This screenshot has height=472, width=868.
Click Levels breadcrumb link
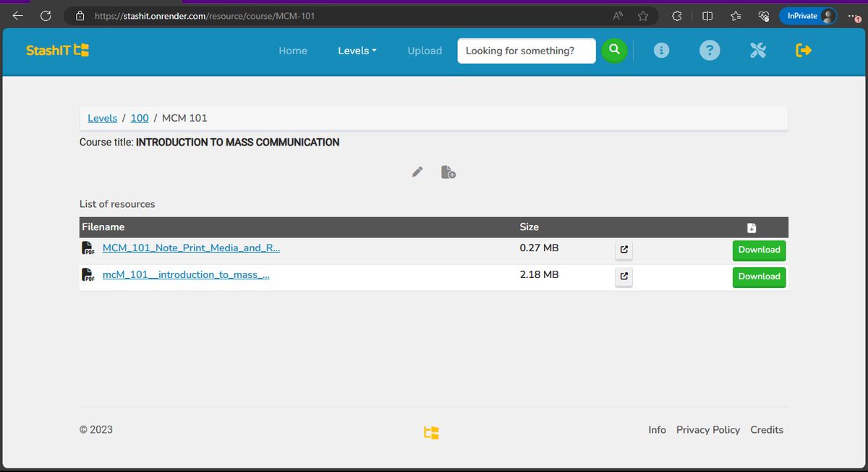click(x=102, y=118)
